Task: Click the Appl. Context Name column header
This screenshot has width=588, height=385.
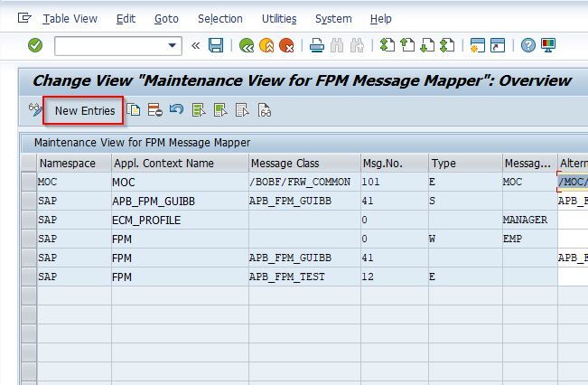Action: (x=180, y=163)
